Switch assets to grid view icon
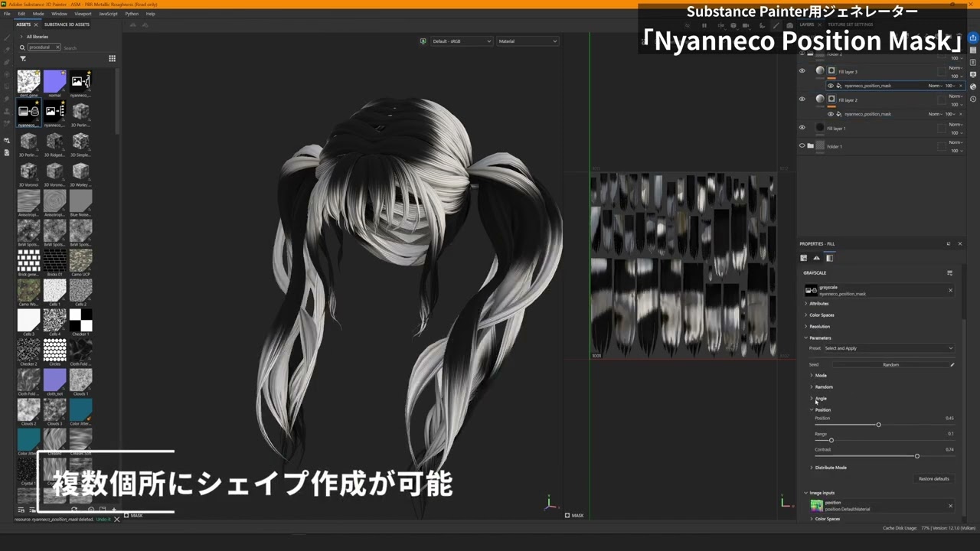The image size is (980, 551). (x=112, y=58)
